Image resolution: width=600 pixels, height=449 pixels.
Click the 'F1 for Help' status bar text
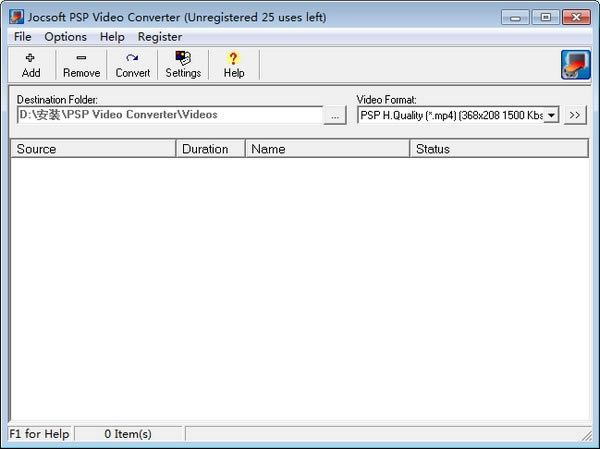click(x=39, y=434)
